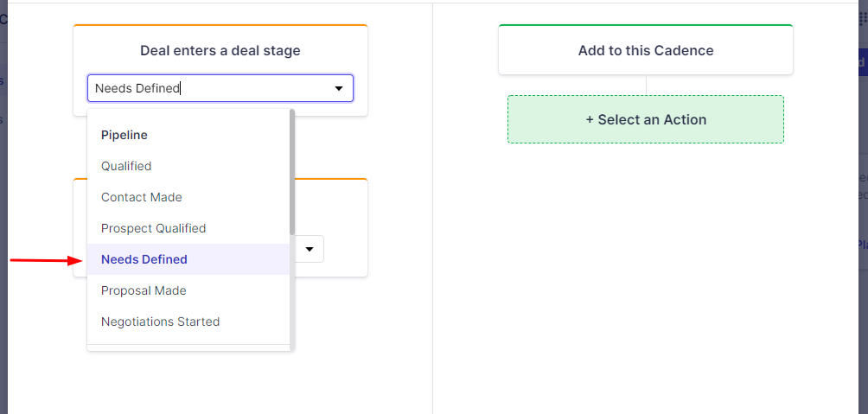Screen dimensions: 868x414
Task: Click the 'Deal enters a deal stage' heading
Action: [x=220, y=50]
